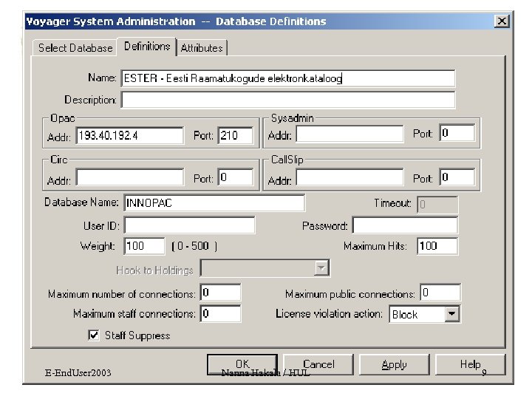Click the Help button
Viewport: 532px width, 399px height.
(470, 365)
